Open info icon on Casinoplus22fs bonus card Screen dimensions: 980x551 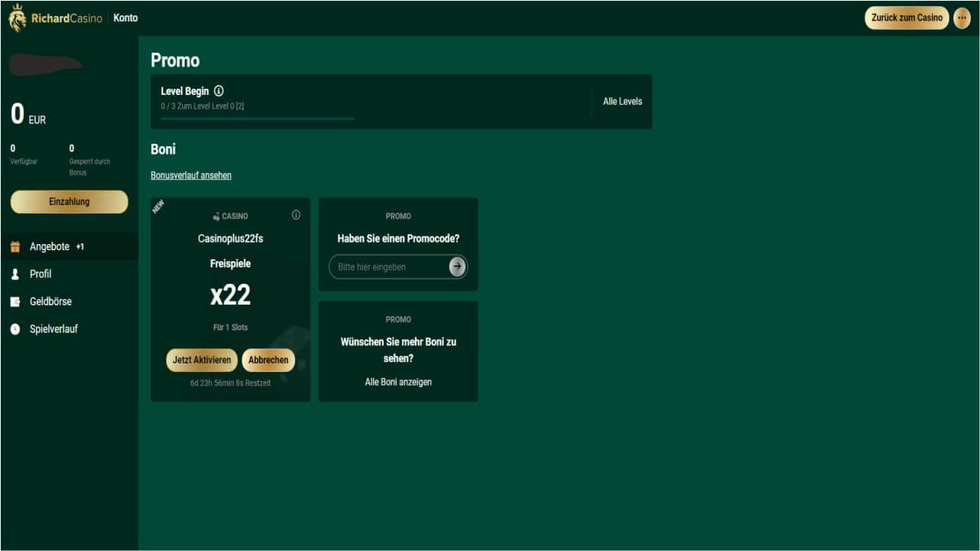(296, 215)
